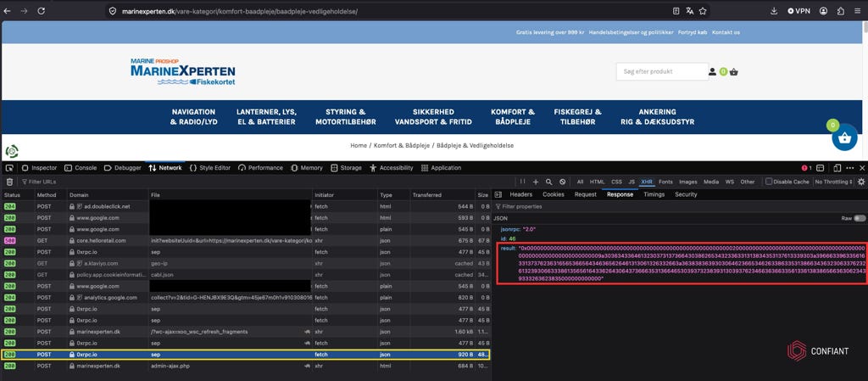Toggle the CSS request filter
868x381 pixels.
click(x=616, y=182)
